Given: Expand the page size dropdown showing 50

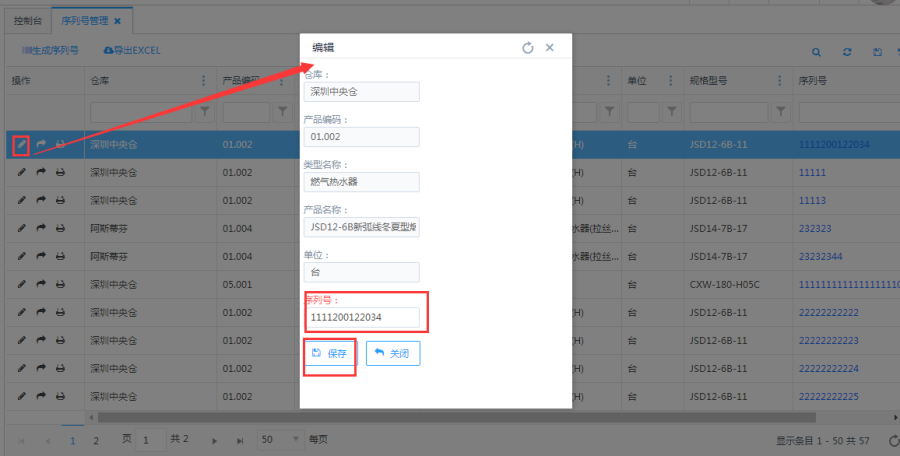Looking at the screenshot, I should (x=295, y=439).
